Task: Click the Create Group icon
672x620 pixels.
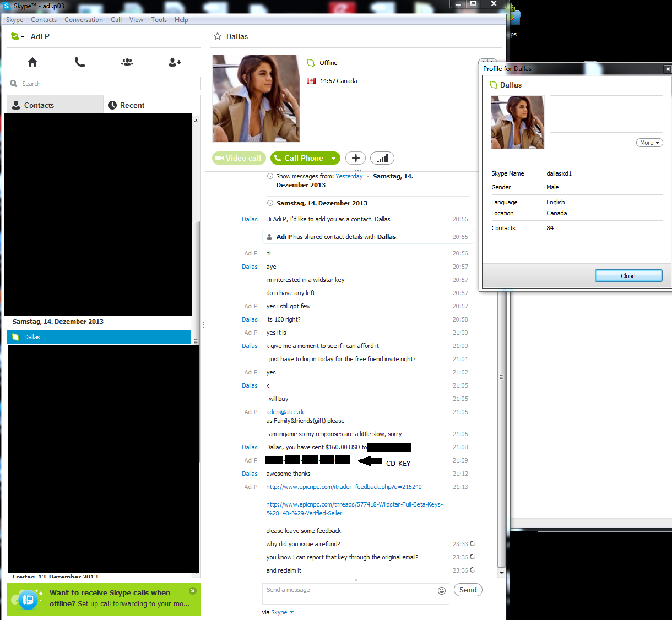Action: 127,62
